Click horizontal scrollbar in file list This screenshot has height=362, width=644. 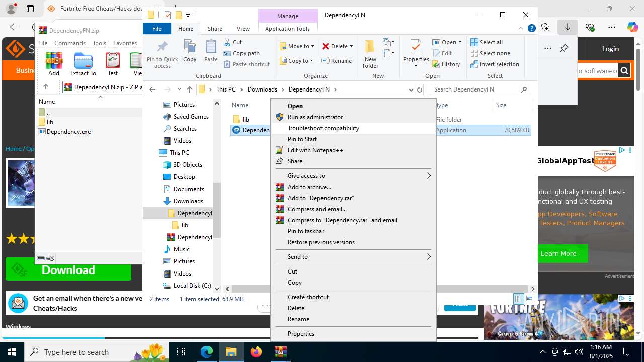[x=380, y=289]
